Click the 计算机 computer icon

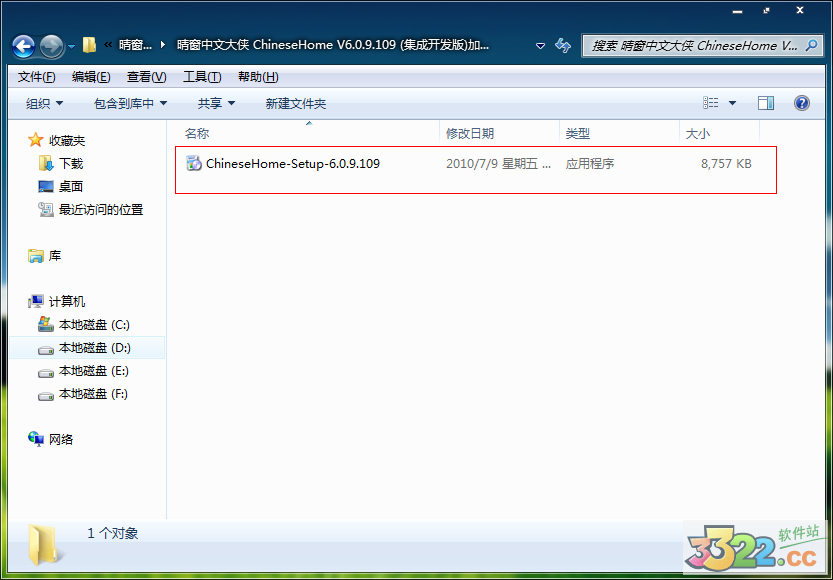point(36,302)
